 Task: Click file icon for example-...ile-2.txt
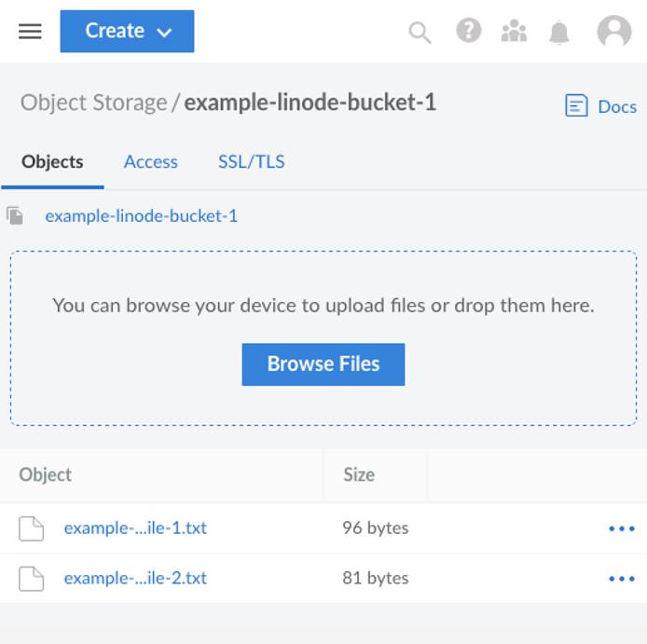coord(32,579)
